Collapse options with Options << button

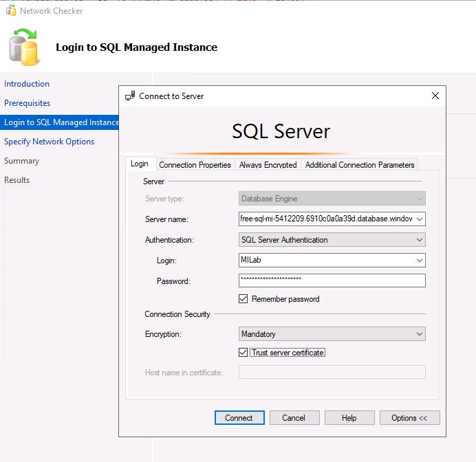pos(409,418)
